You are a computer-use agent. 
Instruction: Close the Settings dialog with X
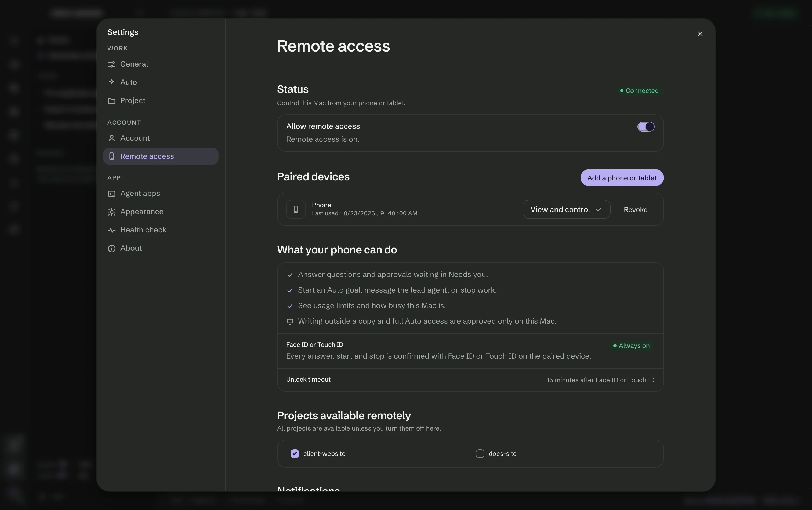point(700,34)
